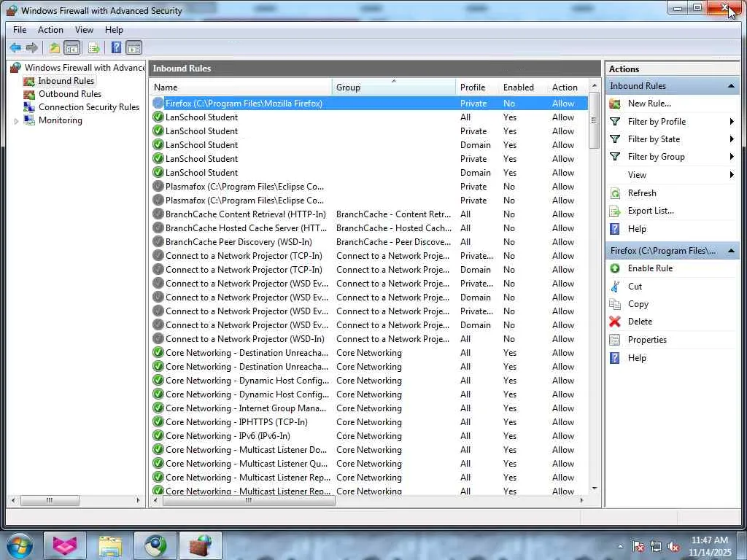
Task: Click the rules list scroll down arrow
Action: click(594, 489)
